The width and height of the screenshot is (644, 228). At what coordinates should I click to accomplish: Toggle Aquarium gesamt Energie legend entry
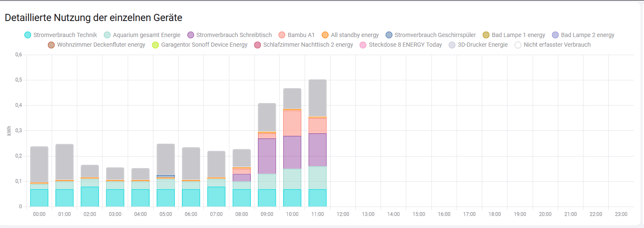(x=142, y=35)
